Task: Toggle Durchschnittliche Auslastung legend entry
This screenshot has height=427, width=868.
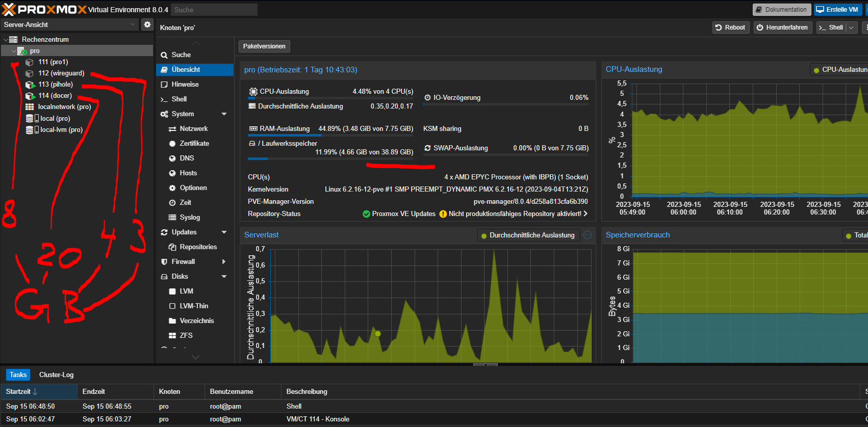Action: tap(528, 235)
